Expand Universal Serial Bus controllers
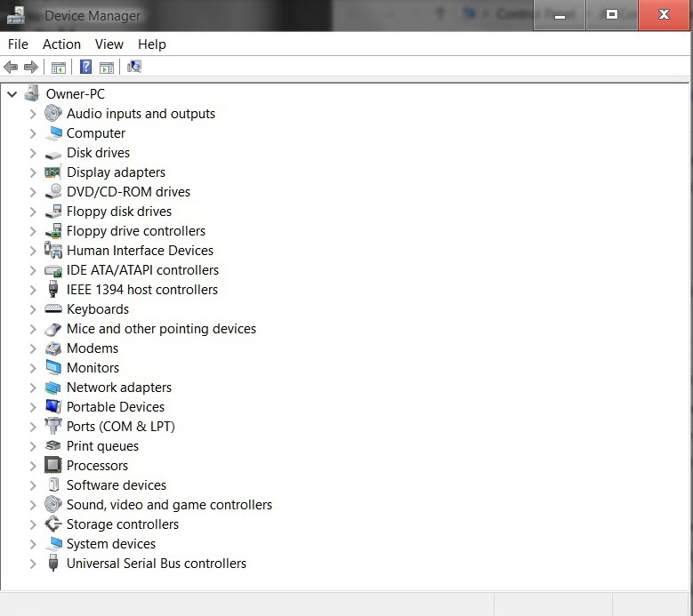 pos(33,564)
